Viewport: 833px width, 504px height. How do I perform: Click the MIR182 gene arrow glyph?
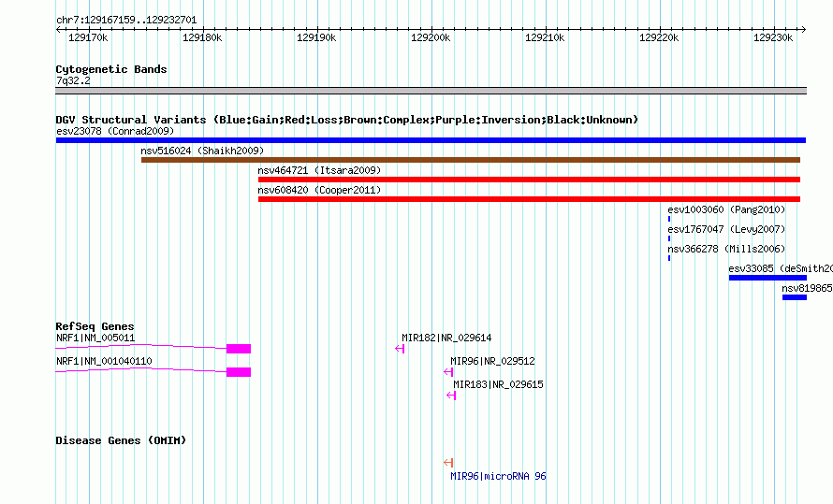point(400,349)
